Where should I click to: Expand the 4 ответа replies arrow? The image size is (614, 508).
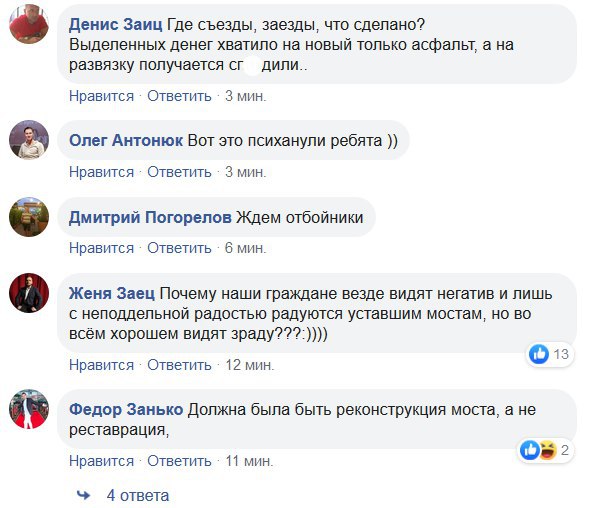[x=85, y=495]
